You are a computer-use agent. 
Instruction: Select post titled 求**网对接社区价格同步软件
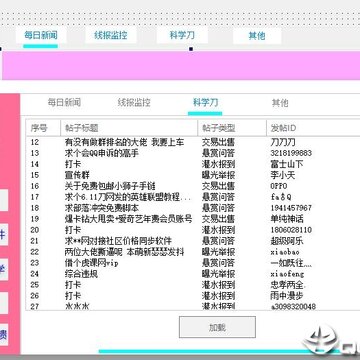tap(118, 241)
